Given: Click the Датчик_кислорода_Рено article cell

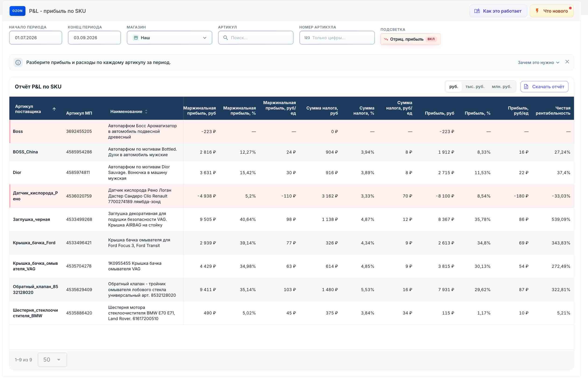Looking at the screenshot, I should (35, 196).
